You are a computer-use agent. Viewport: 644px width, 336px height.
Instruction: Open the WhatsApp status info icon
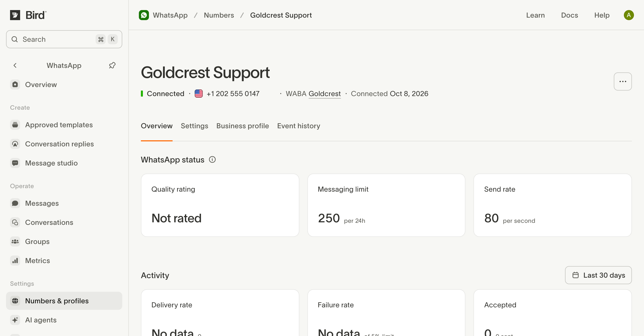(212, 160)
